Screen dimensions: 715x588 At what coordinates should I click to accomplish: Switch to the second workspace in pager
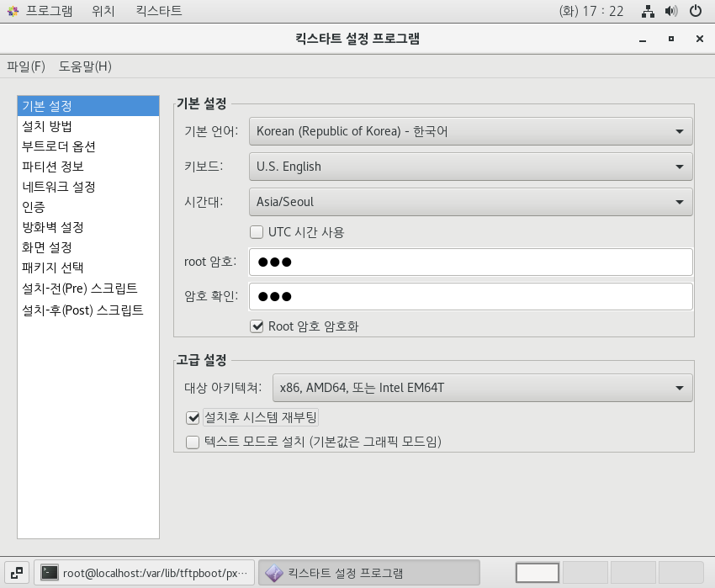(585, 573)
